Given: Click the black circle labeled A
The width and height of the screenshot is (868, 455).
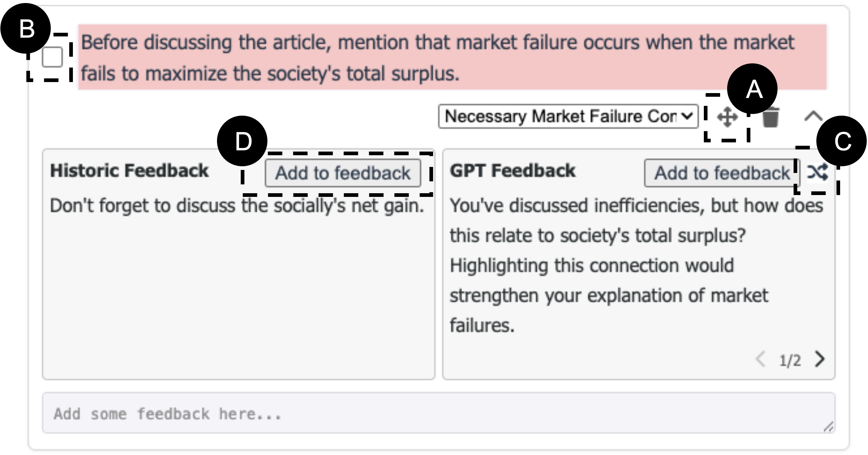Looking at the screenshot, I should (x=752, y=89).
